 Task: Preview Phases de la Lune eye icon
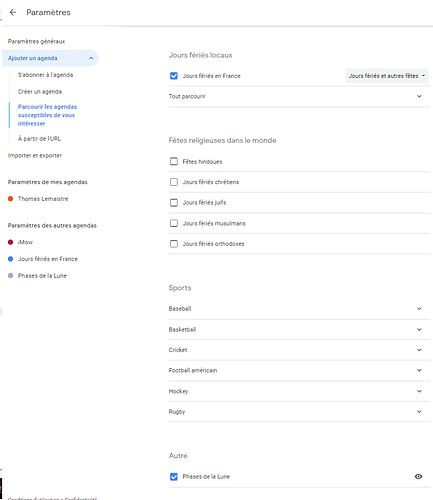tap(418, 476)
